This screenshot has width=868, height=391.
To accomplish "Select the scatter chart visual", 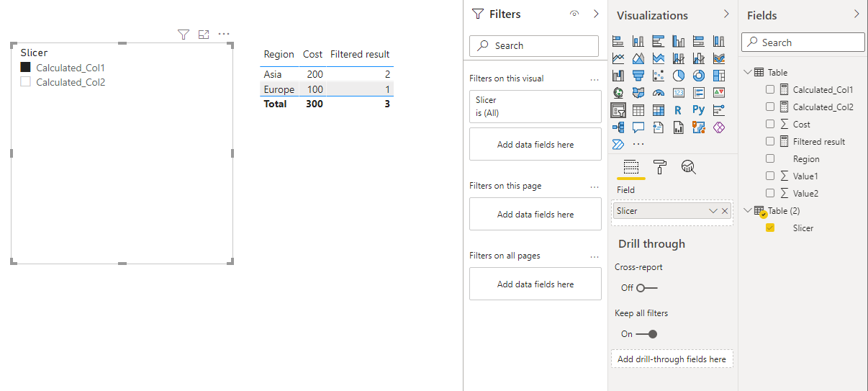I will click(659, 76).
